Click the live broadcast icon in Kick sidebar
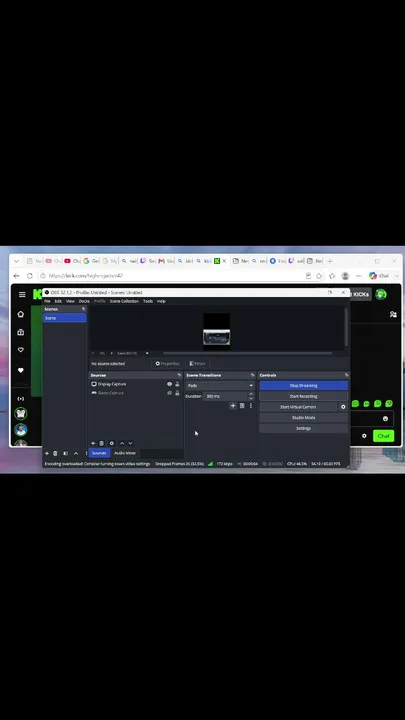405x720 pixels. [21, 399]
